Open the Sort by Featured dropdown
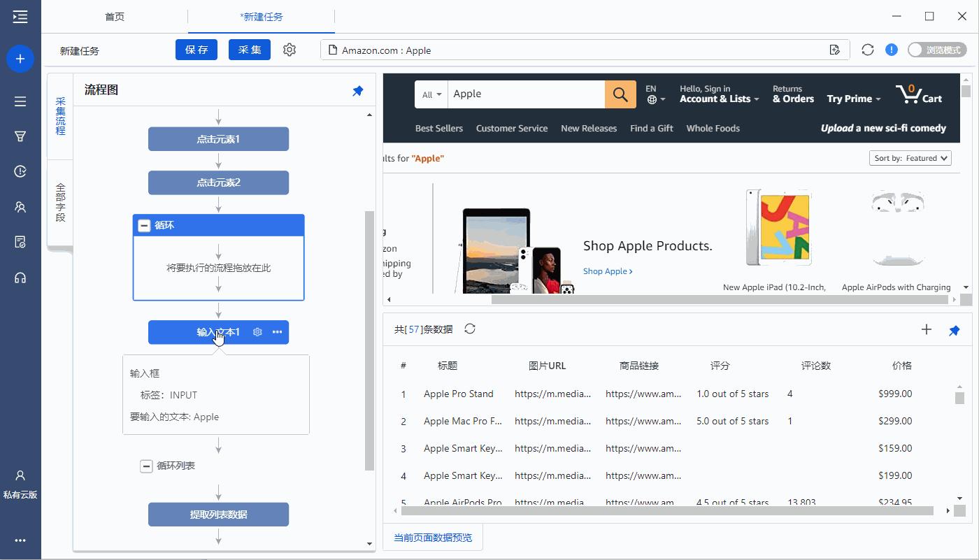 (x=910, y=158)
